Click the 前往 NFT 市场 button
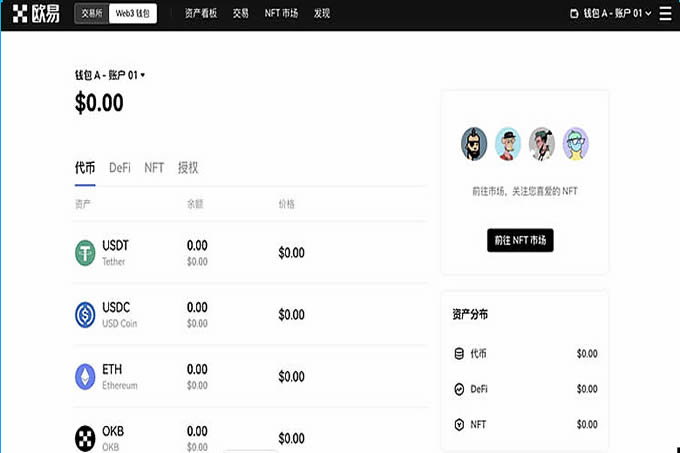This screenshot has height=453, width=680. (521, 240)
